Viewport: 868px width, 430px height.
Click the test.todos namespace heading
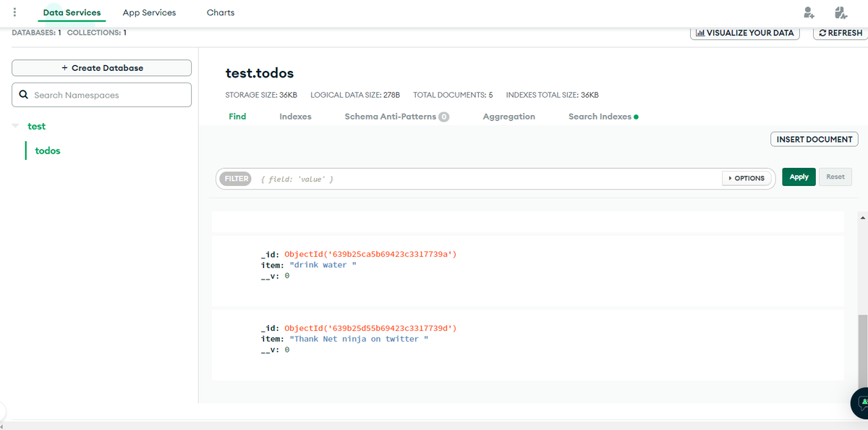click(x=260, y=73)
